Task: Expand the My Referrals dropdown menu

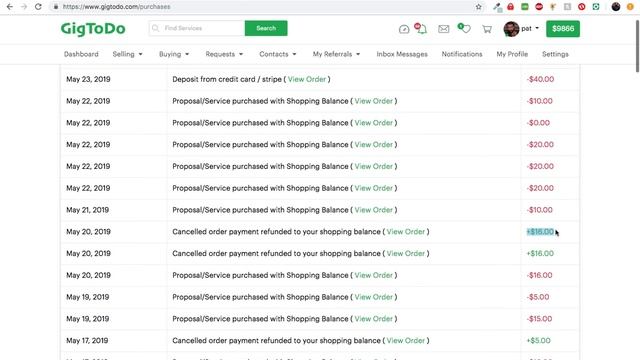Action: tap(337, 54)
